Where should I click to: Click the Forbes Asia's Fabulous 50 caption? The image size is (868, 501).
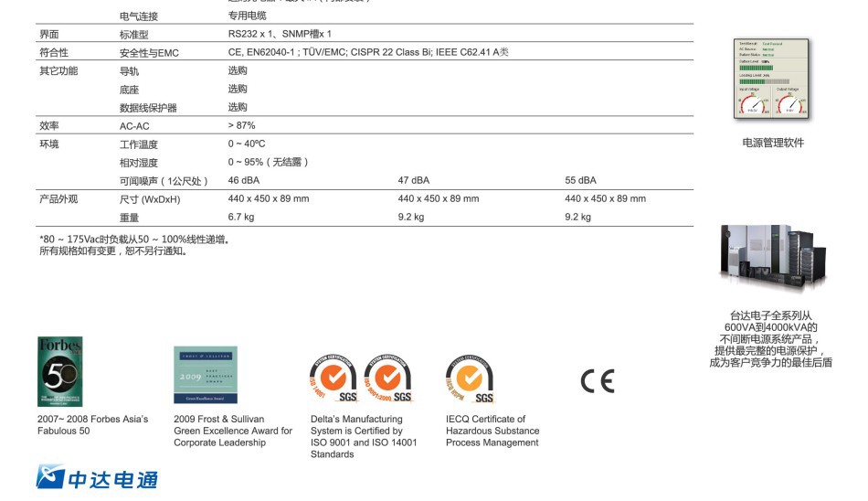[x=92, y=425]
